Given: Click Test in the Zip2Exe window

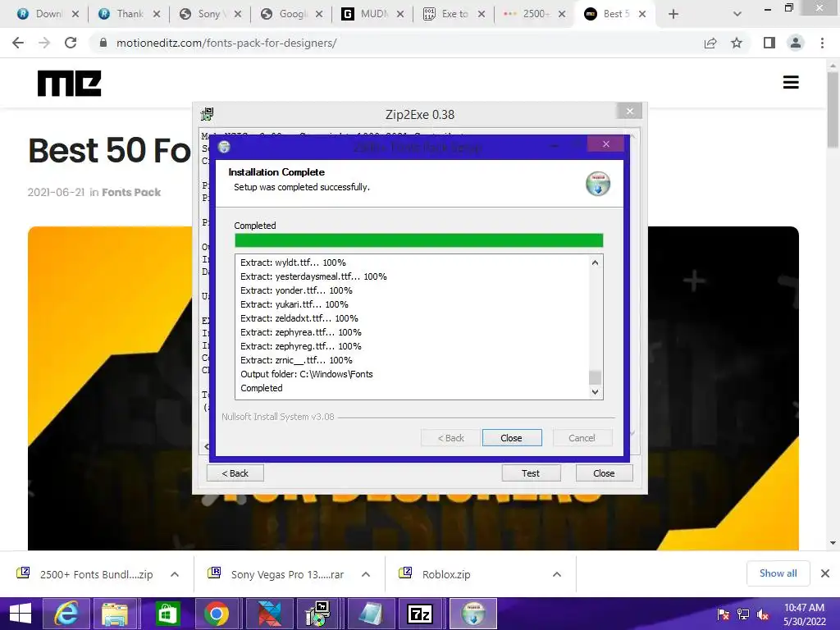Looking at the screenshot, I should (531, 473).
